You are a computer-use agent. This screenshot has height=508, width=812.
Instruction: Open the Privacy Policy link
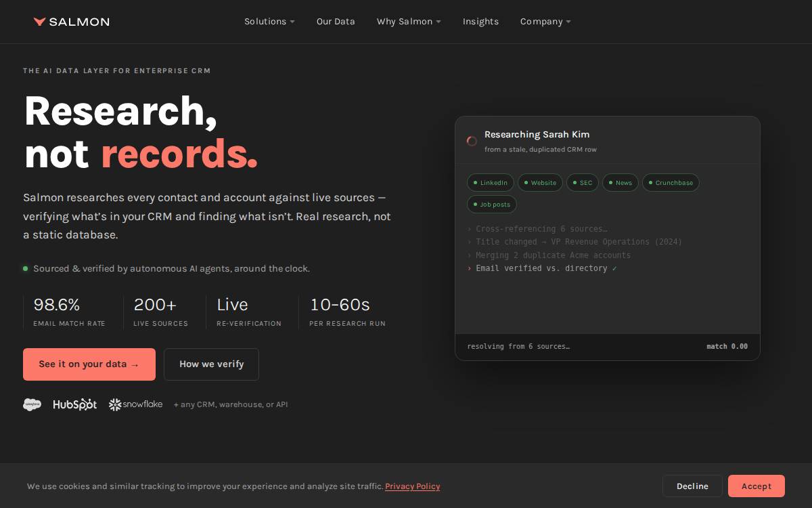click(x=413, y=486)
